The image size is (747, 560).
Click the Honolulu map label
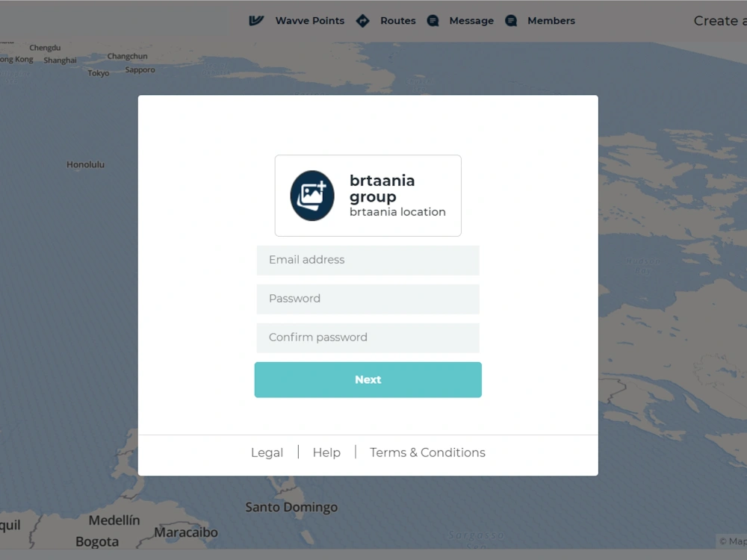pyautogui.click(x=85, y=165)
